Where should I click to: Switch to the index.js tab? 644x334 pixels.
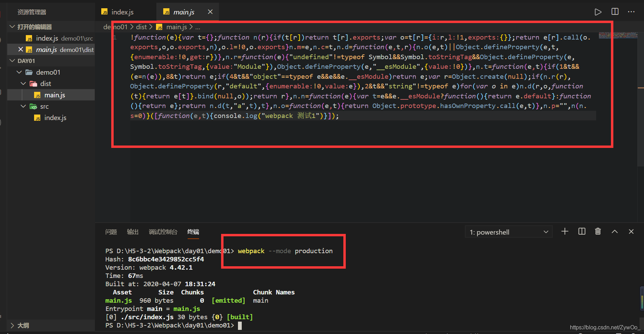[122, 12]
